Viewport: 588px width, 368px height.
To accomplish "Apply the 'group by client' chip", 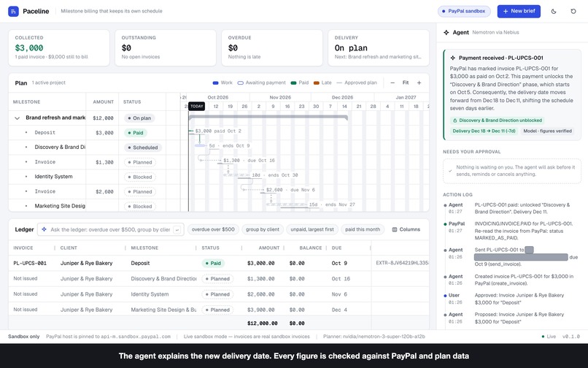I will 263,229.
